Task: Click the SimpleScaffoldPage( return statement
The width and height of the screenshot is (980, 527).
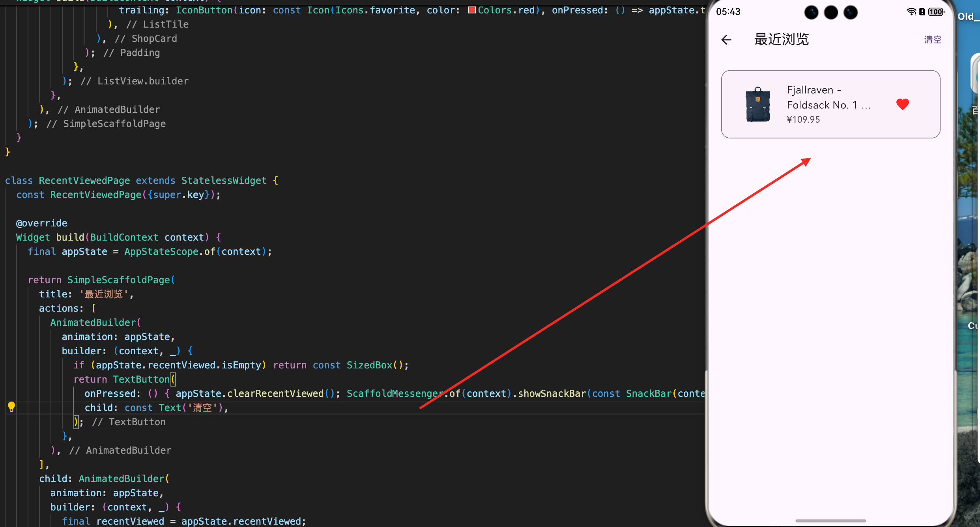Action: click(x=120, y=280)
